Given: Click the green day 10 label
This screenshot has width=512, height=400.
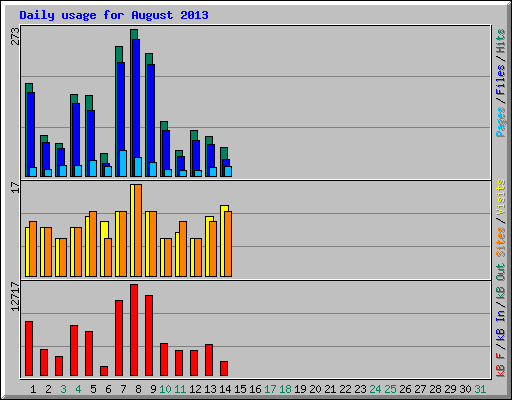Looking at the screenshot, I should point(165,389).
